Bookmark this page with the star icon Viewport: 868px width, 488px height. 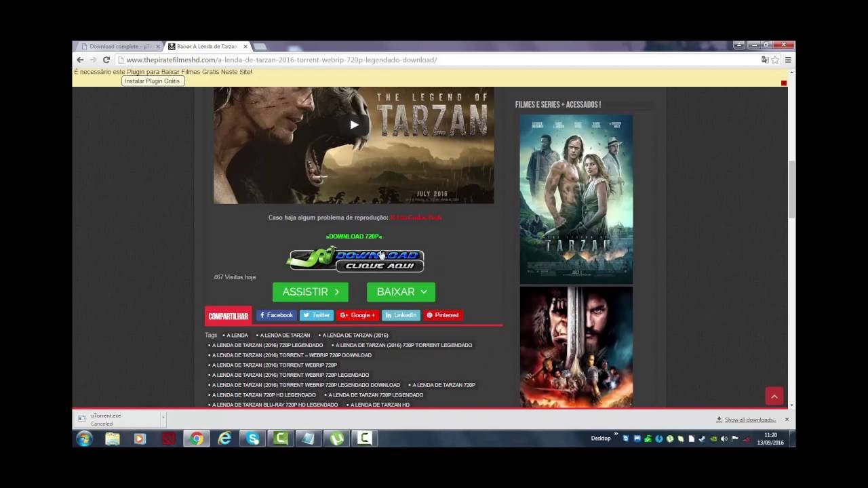775,60
